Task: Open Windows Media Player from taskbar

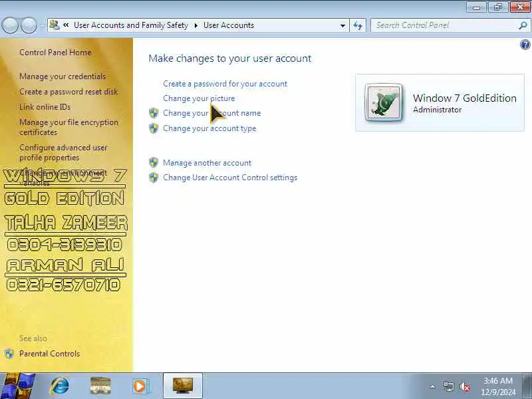Action: pos(140,386)
